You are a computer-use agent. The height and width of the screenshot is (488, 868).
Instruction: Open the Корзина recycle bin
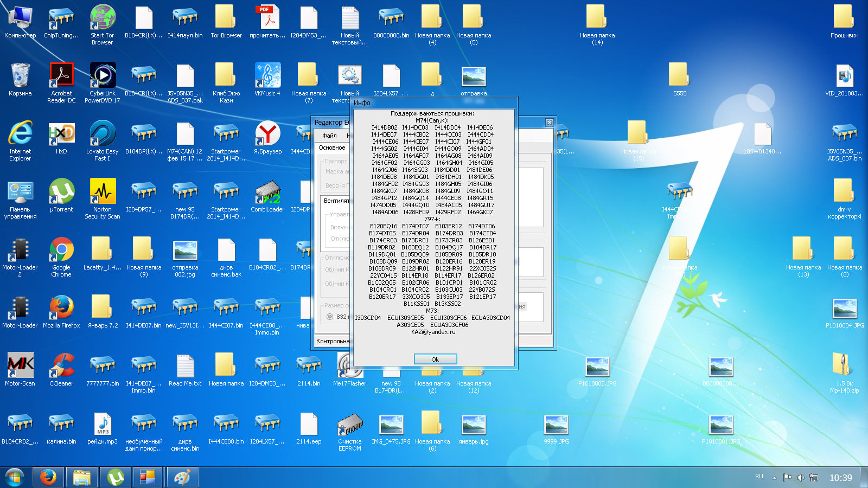(20, 80)
